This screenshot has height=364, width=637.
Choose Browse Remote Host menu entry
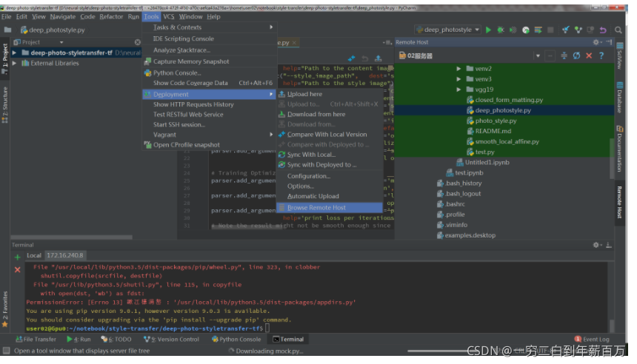coord(330,208)
